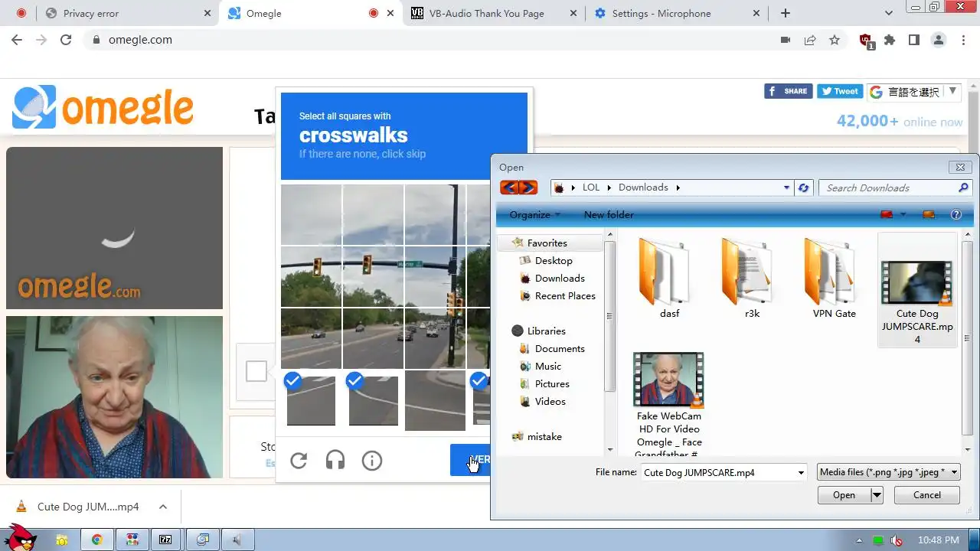Open Chrome side panel icon
The image size is (980, 551).
(x=914, y=40)
